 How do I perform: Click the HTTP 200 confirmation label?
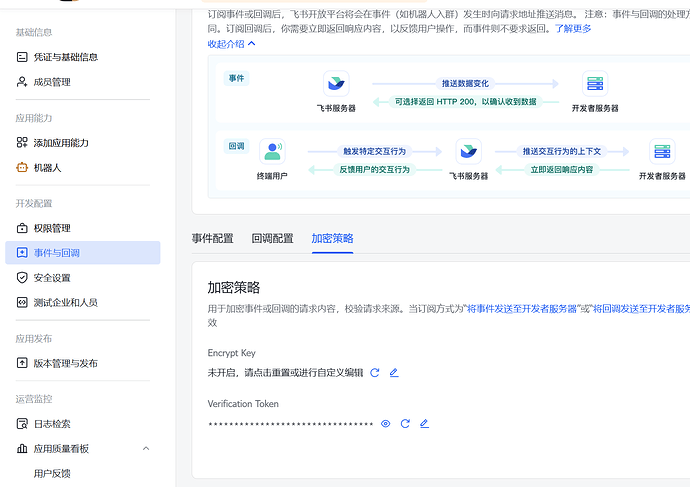466,102
